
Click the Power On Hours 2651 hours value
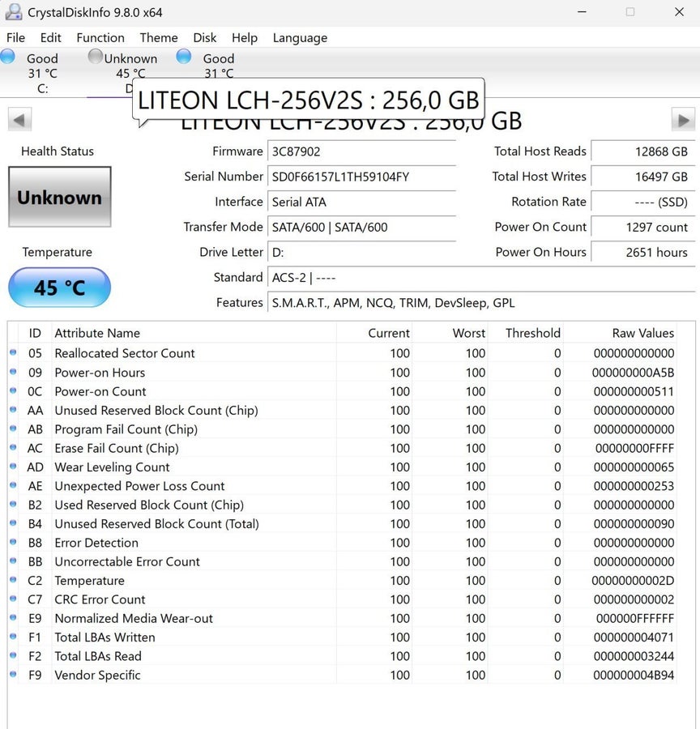642,252
